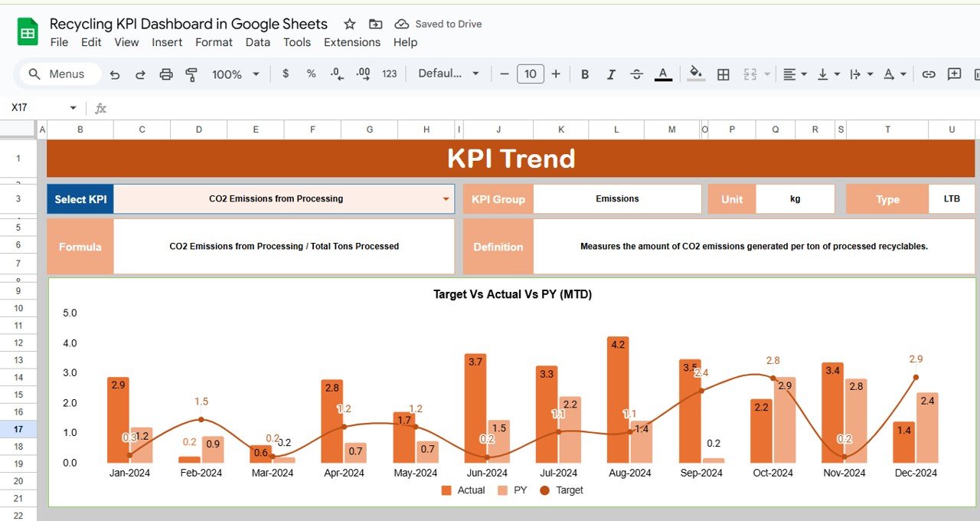Click the Actual legend entry

(x=463, y=490)
